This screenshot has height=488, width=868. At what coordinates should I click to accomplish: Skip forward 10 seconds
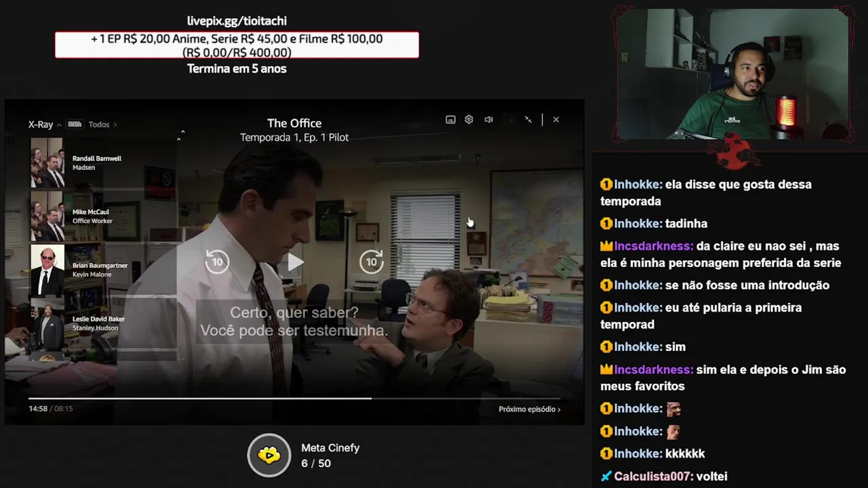pos(372,262)
